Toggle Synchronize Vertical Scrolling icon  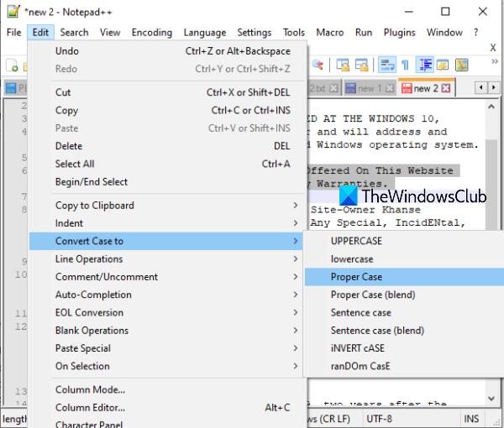(343, 65)
